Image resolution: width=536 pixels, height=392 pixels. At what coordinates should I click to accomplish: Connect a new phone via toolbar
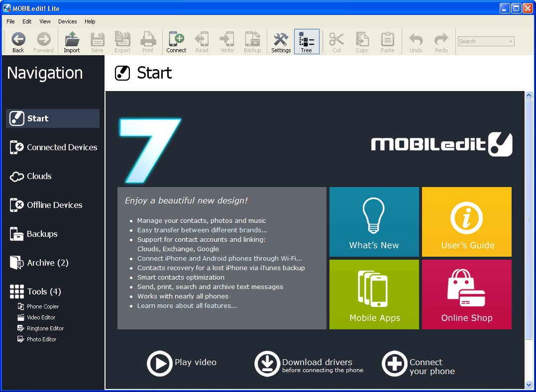(x=176, y=42)
